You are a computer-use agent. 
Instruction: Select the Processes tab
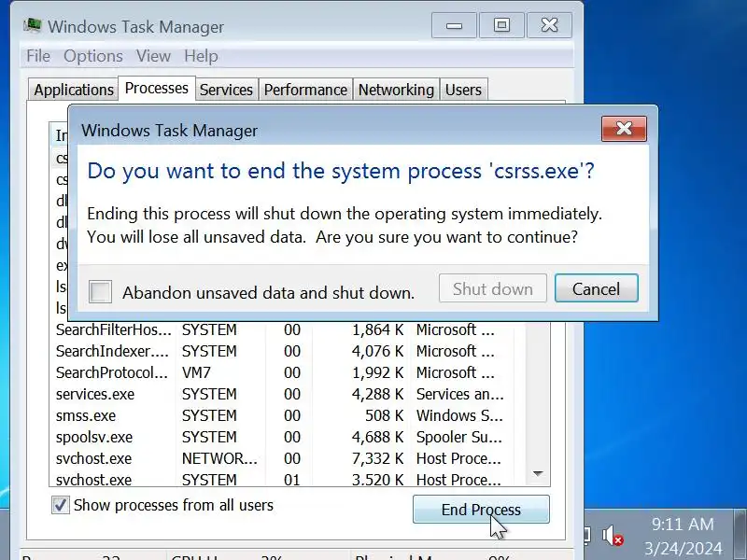coord(156,88)
